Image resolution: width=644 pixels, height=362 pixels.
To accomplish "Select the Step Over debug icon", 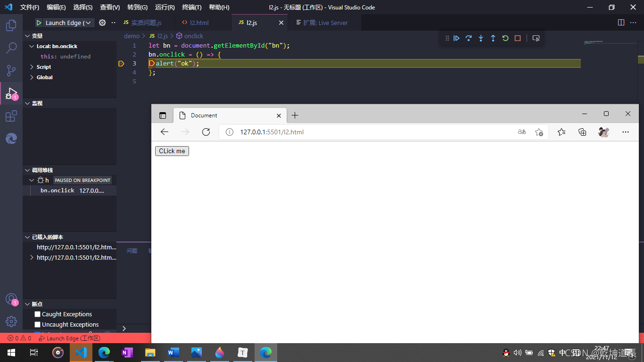I will click(468, 38).
